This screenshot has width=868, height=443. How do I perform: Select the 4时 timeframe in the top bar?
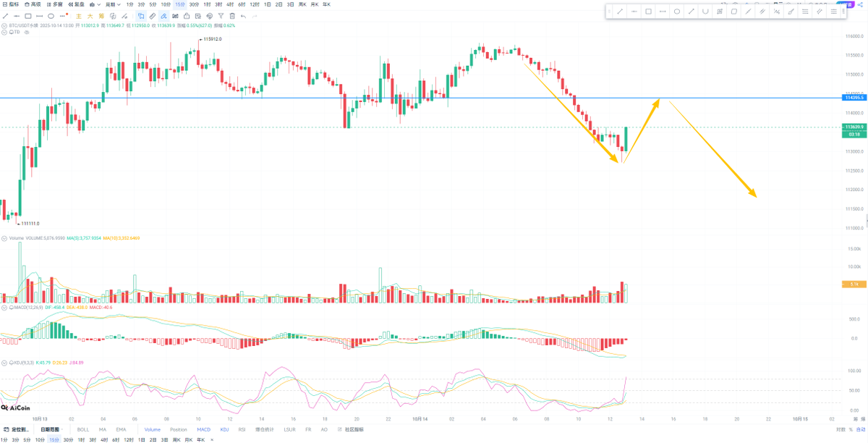(x=230, y=4)
